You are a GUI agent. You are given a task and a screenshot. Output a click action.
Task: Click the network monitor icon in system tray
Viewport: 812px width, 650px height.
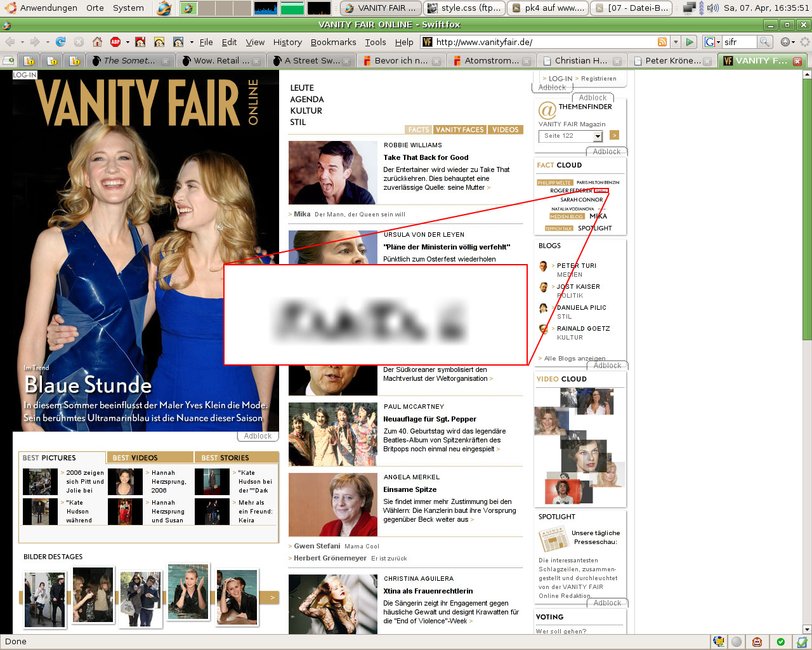[690, 8]
